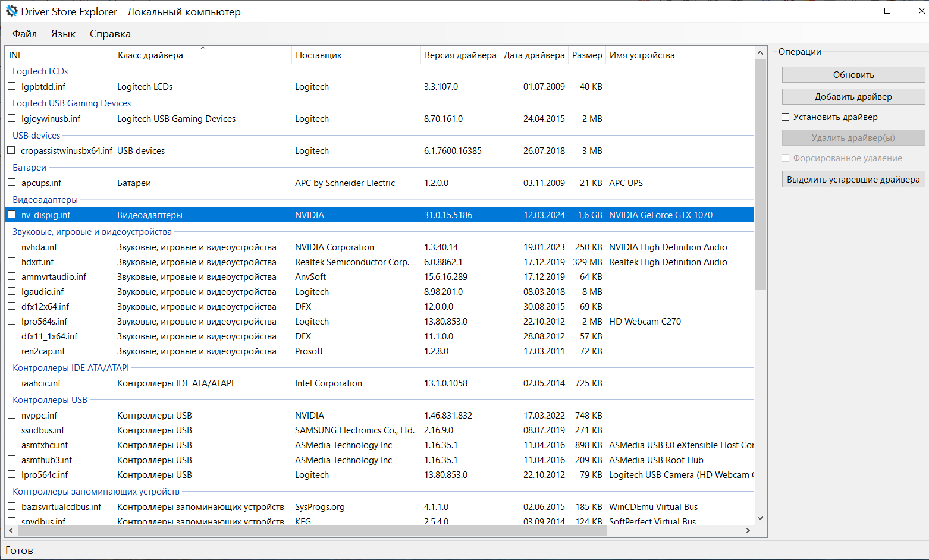Click the vertical scrollbar down arrow
Image resolution: width=929 pixels, height=560 pixels.
pos(760,518)
